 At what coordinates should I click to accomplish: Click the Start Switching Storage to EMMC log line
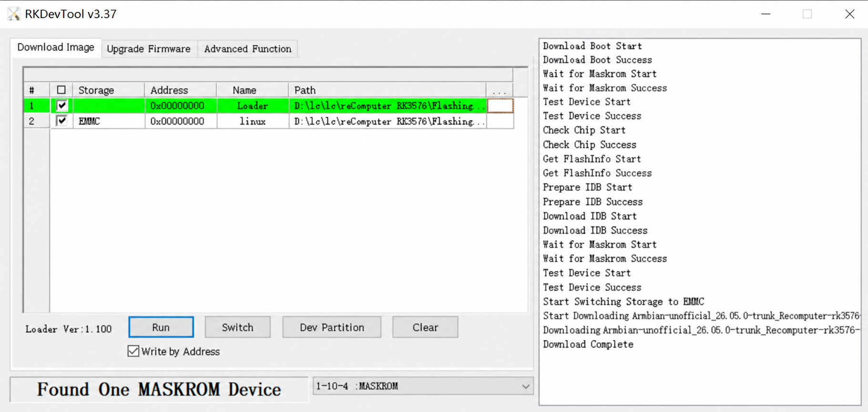pos(623,301)
